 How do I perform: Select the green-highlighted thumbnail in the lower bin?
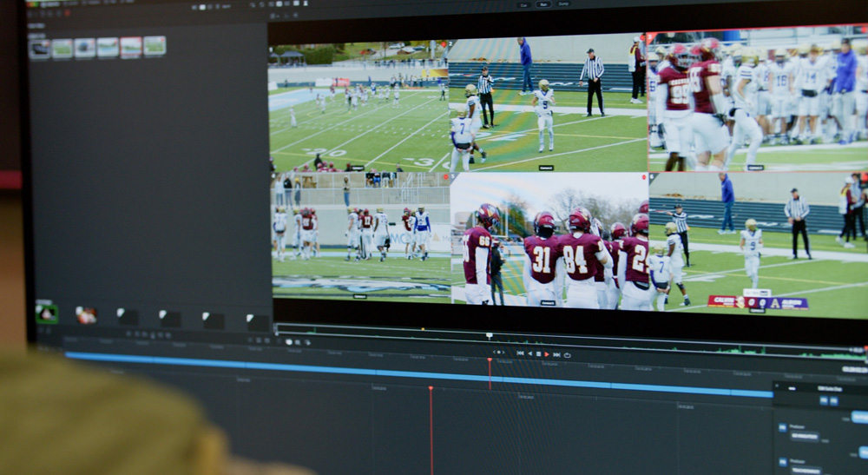point(46,313)
